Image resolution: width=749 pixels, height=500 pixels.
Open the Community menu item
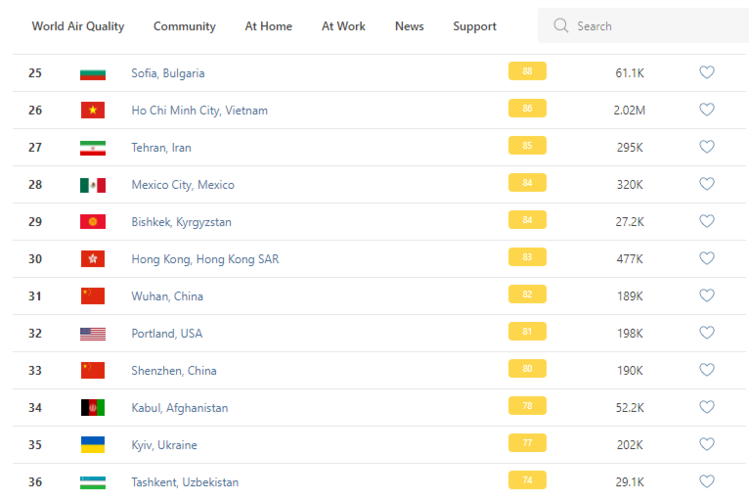[184, 26]
